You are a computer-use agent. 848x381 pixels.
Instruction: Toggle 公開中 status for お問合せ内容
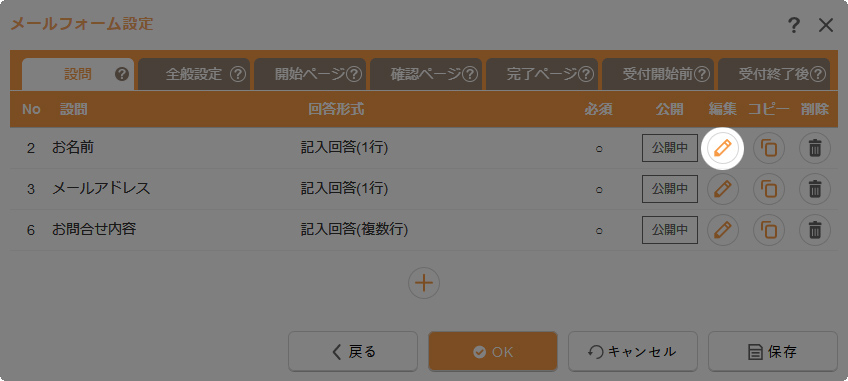[670, 230]
